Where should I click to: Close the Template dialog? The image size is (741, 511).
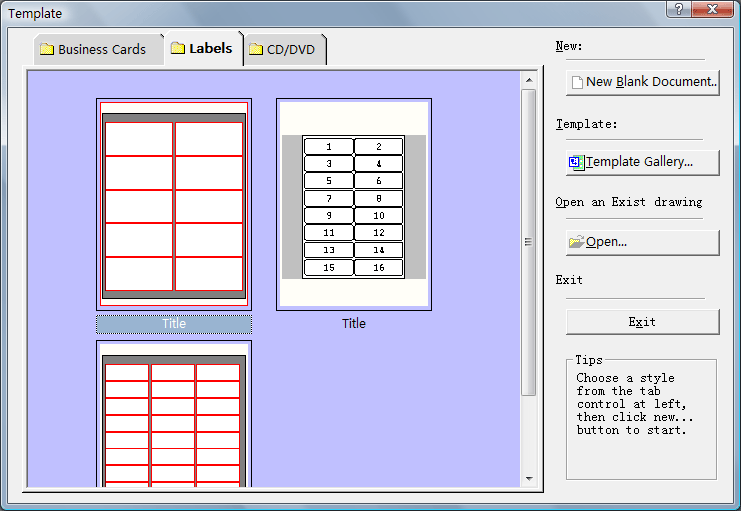point(713,9)
